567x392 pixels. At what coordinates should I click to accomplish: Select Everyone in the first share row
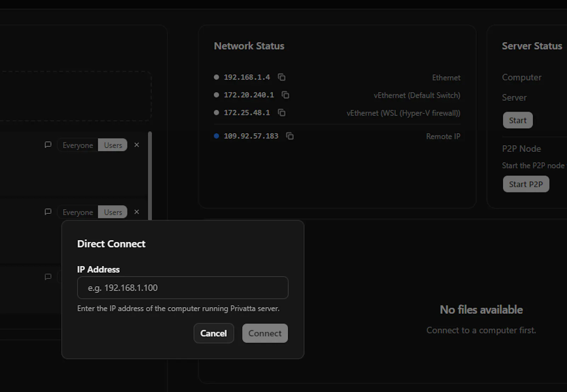tap(78, 145)
